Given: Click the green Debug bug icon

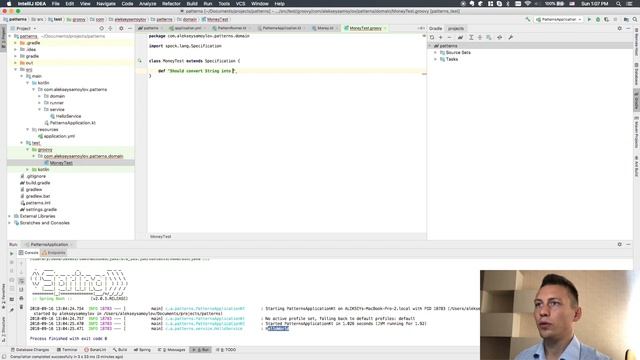Looking at the screenshot, I should click(x=598, y=19).
